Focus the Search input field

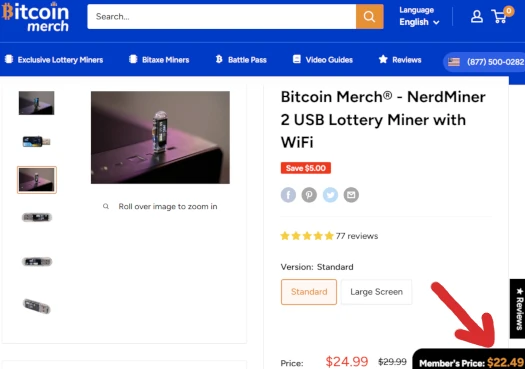[x=222, y=16]
